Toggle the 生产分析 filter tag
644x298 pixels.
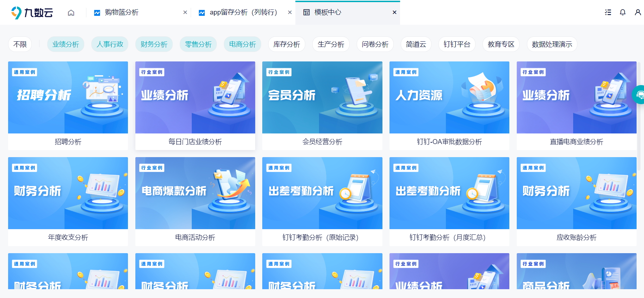pos(331,44)
